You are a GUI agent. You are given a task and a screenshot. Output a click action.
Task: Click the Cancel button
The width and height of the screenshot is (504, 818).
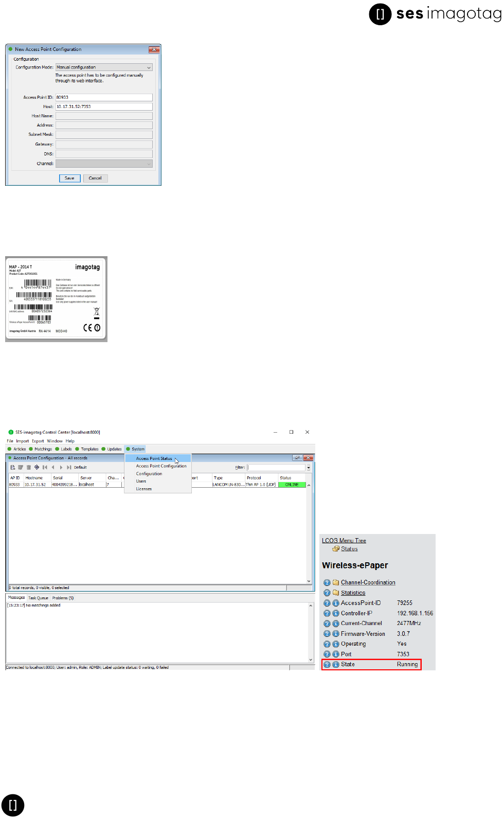click(95, 178)
